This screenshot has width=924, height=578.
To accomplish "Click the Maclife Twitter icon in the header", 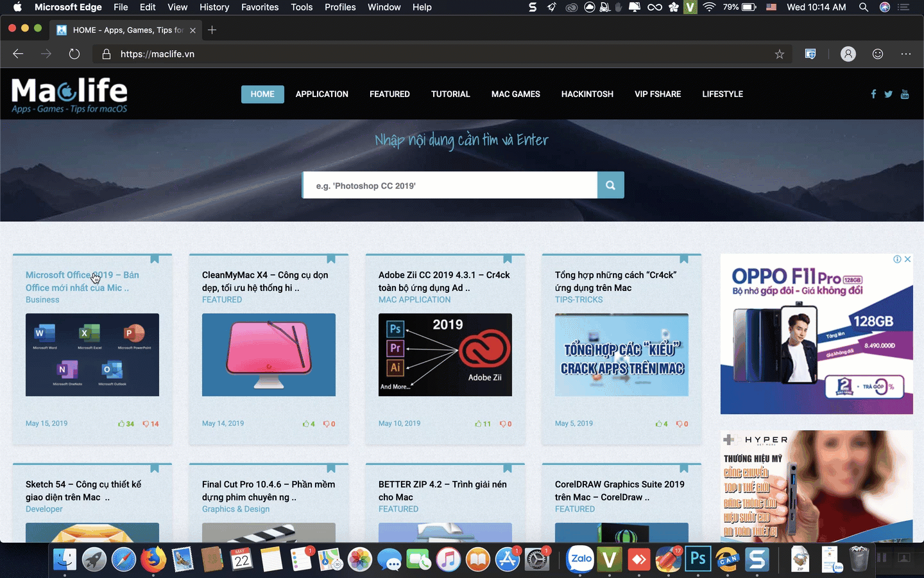I will pyautogui.click(x=889, y=94).
